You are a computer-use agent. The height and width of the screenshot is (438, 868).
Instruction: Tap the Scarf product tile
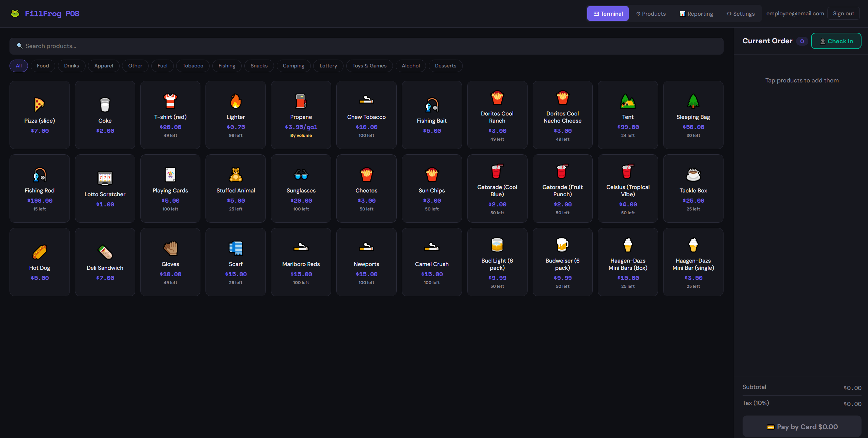(x=235, y=262)
